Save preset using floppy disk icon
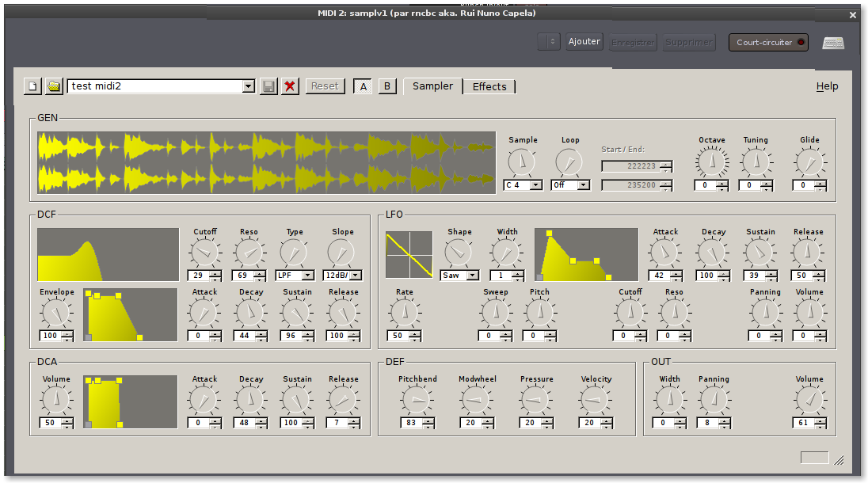868x483 pixels. pyautogui.click(x=269, y=86)
